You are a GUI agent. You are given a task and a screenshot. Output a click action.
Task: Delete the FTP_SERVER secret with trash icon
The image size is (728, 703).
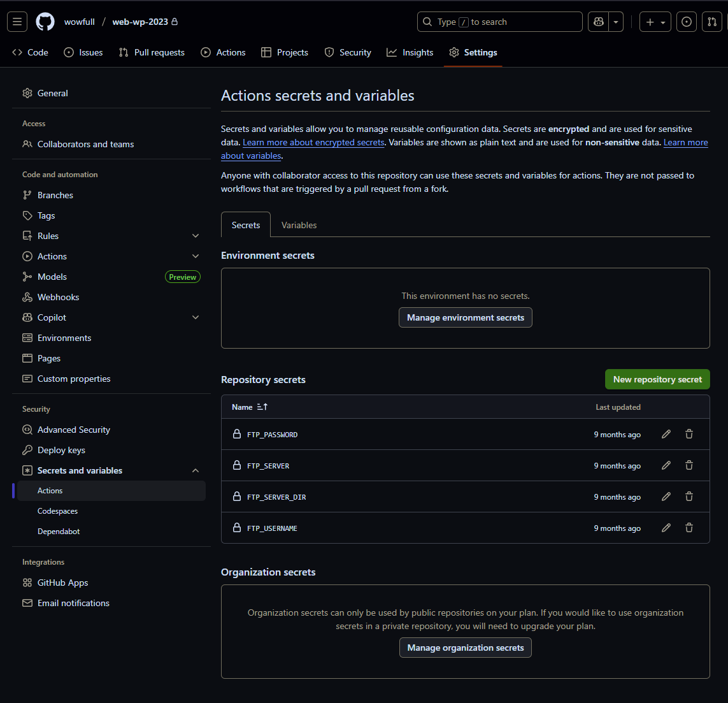tap(689, 465)
